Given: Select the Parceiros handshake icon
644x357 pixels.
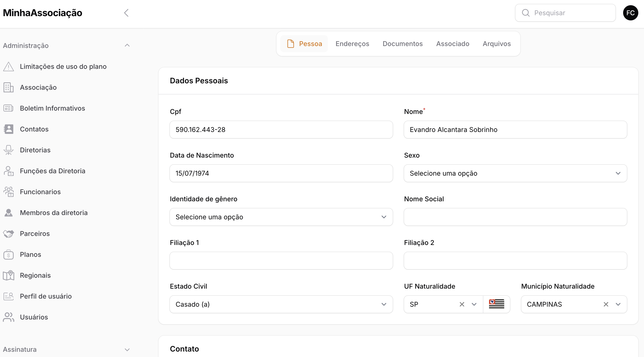Looking at the screenshot, I should (x=9, y=234).
